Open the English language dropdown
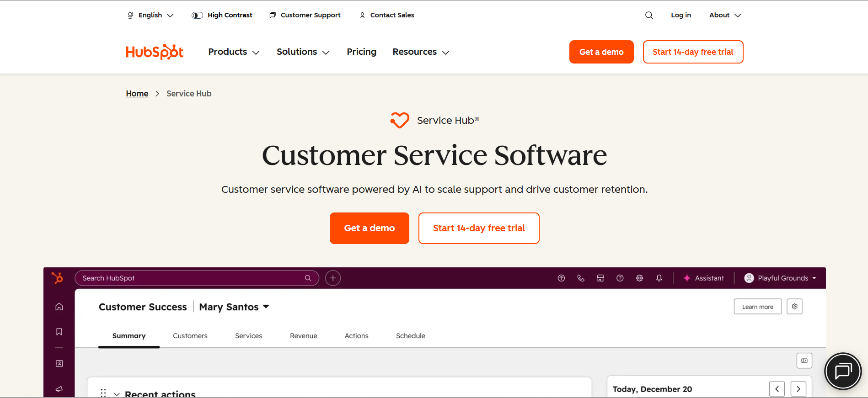Image resolution: width=868 pixels, height=398 pixels. tap(150, 15)
